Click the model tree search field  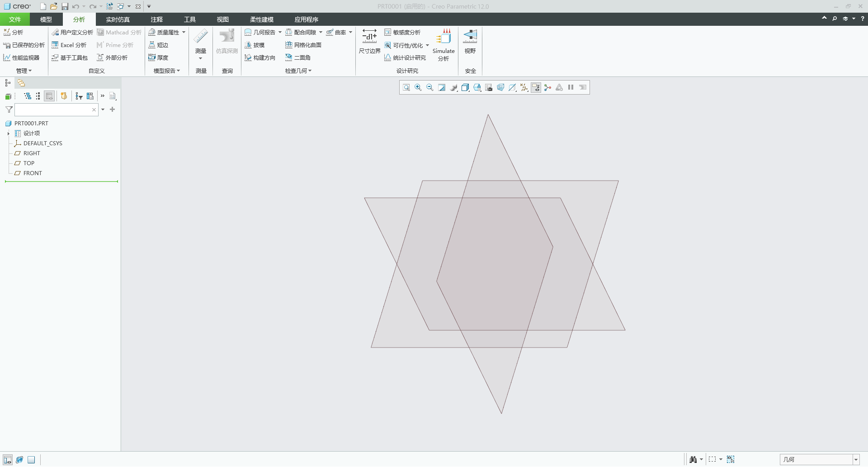click(x=52, y=110)
